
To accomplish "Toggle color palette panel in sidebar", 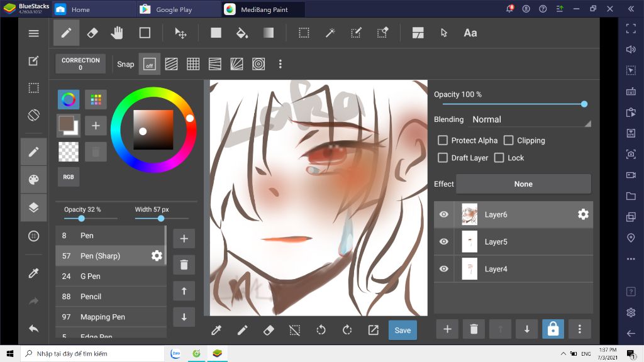I will click(34, 179).
